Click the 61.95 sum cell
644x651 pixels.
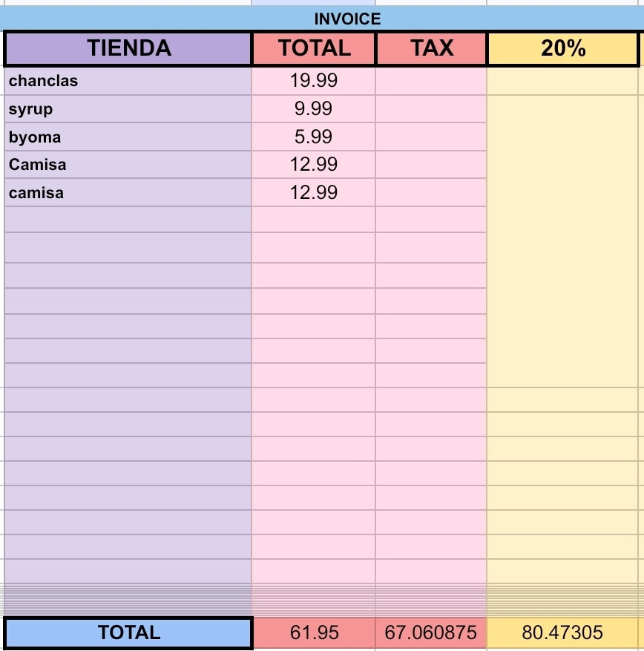314,632
